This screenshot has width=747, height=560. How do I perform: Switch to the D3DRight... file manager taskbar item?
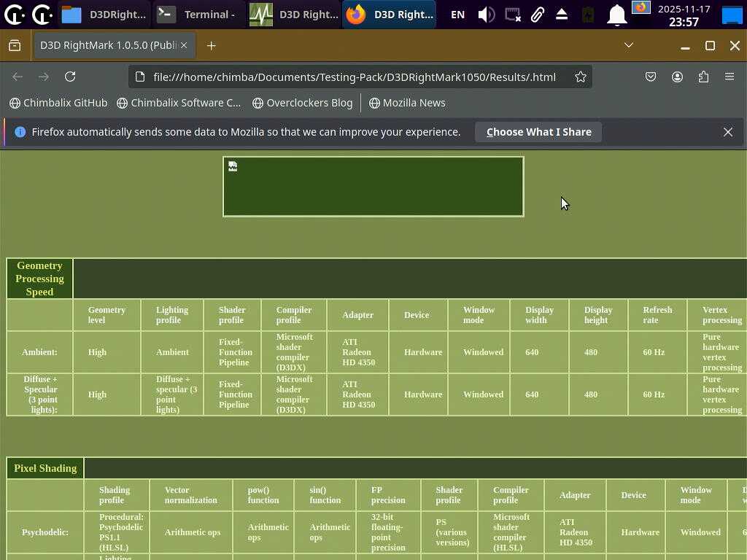click(x=104, y=15)
